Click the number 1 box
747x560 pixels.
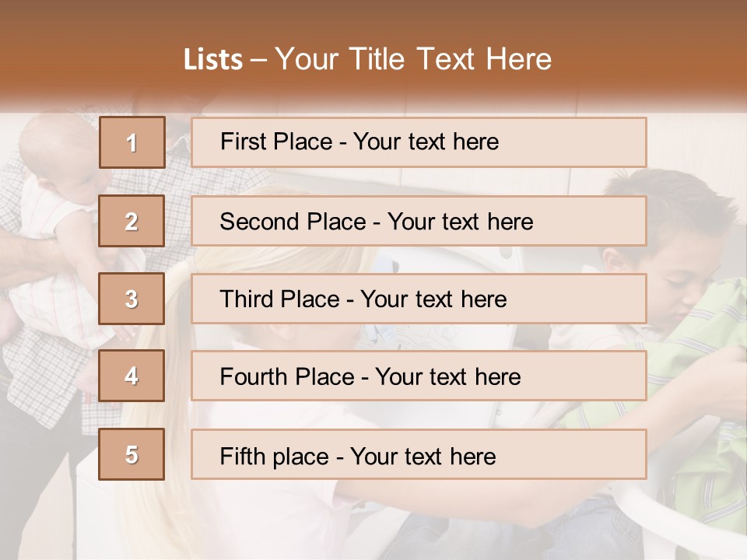(132, 142)
